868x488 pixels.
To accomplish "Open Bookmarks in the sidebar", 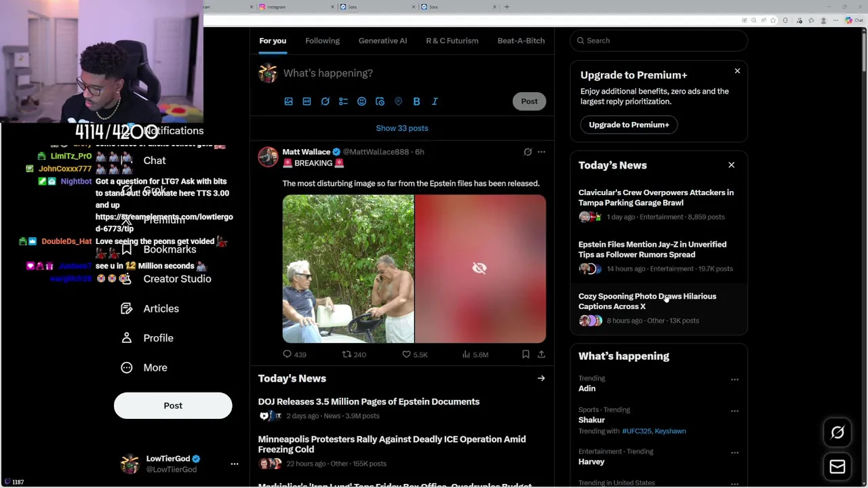I will [x=170, y=249].
